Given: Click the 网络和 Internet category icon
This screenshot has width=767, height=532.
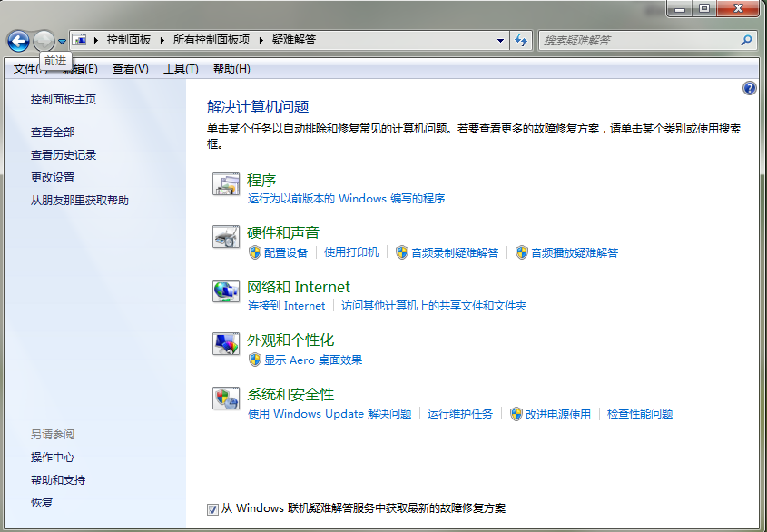Looking at the screenshot, I should click(226, 291).
